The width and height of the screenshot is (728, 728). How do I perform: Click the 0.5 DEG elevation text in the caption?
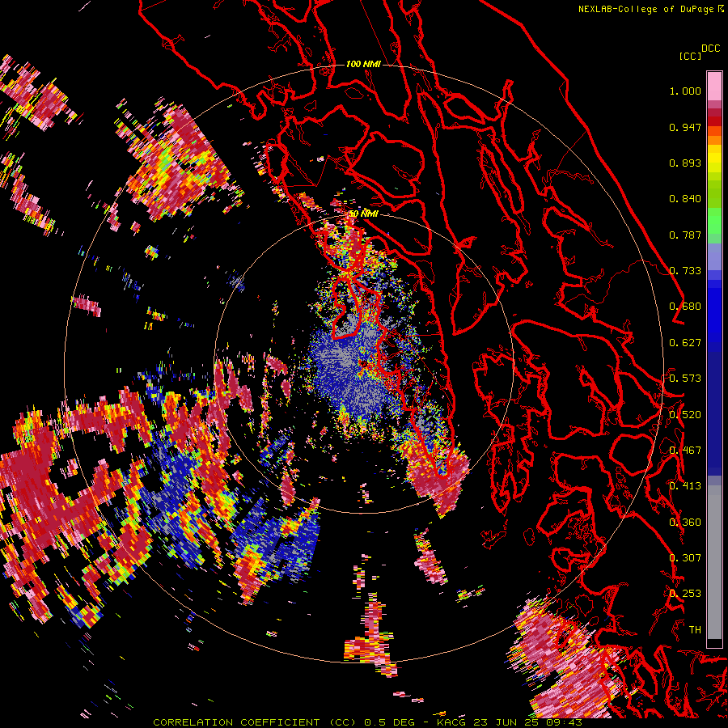pos(390,722)
